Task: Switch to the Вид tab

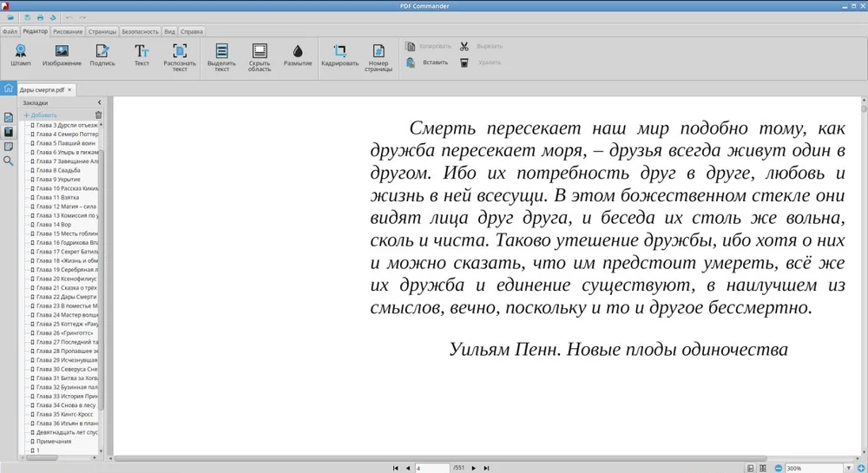Action: (169, 31)
